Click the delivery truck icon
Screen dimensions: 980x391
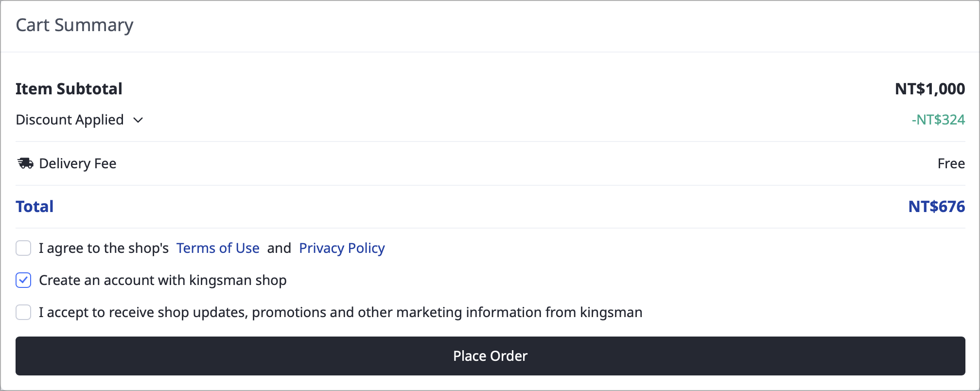[x=25, y=163]
